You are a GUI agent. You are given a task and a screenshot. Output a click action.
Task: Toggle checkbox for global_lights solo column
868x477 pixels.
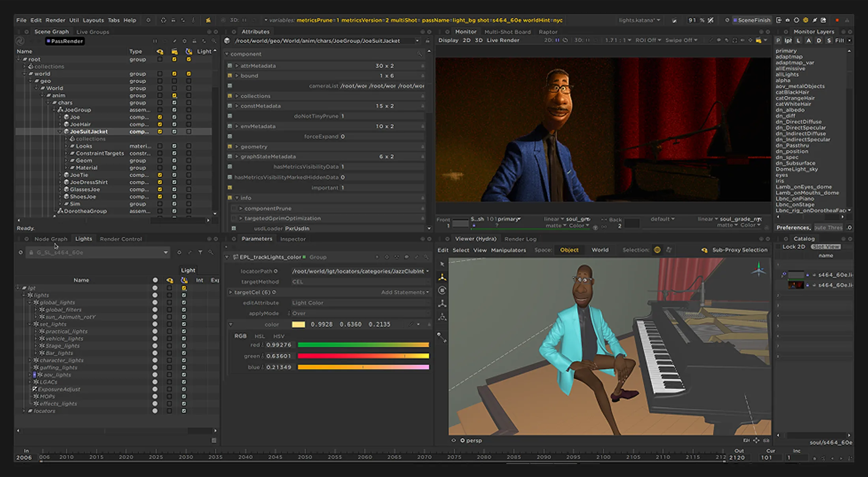pos(169,302)
